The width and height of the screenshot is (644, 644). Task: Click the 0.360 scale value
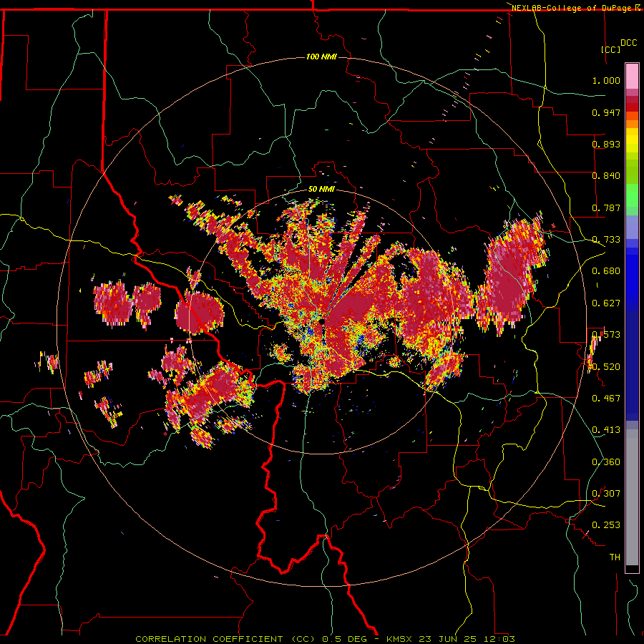pos(606,462)
